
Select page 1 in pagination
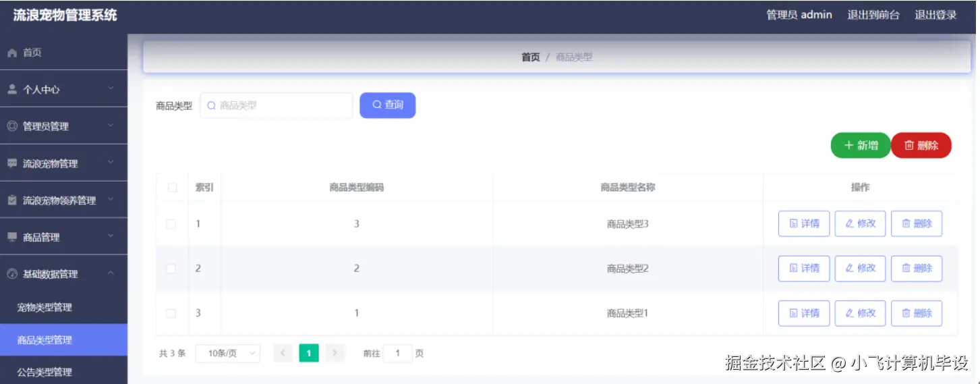tap(309, 353)
